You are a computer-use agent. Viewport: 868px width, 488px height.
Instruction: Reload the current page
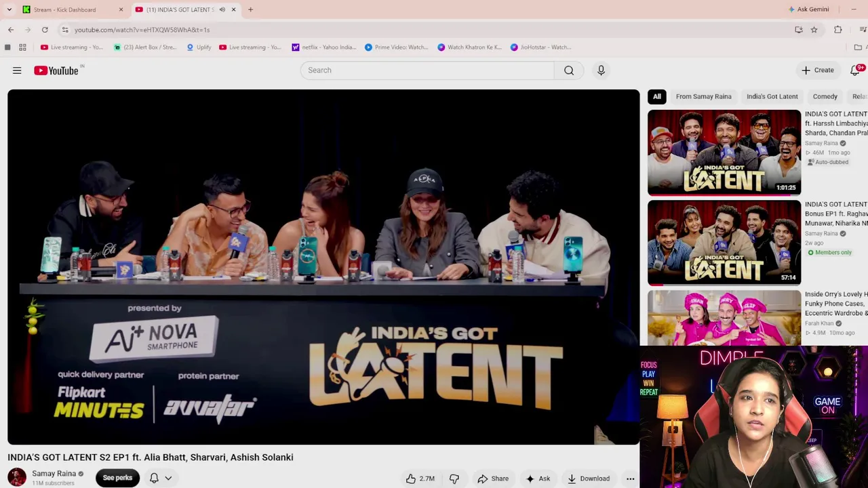45,30
